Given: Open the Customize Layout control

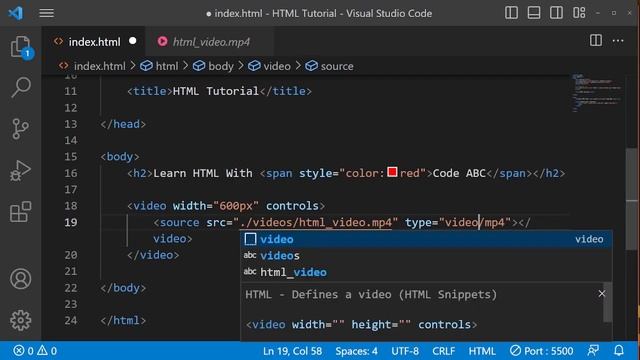Looking at the screenshot, I should point(579,13).
